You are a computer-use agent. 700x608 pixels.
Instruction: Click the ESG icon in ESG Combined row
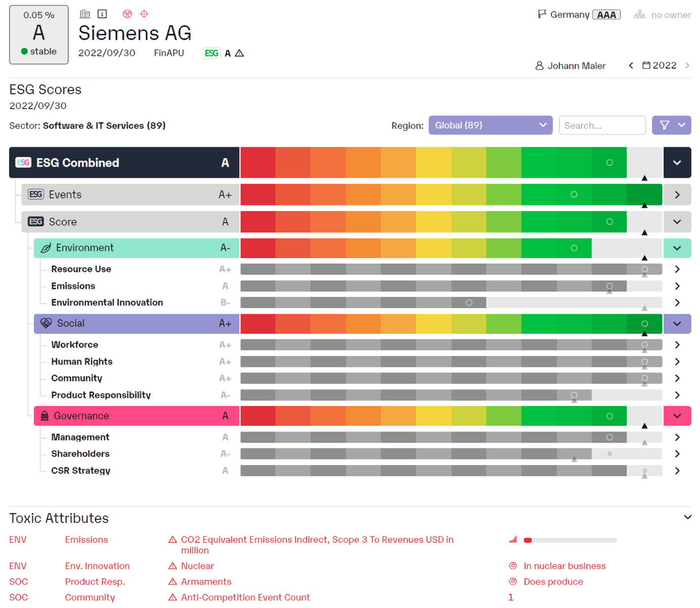point(23,162)
